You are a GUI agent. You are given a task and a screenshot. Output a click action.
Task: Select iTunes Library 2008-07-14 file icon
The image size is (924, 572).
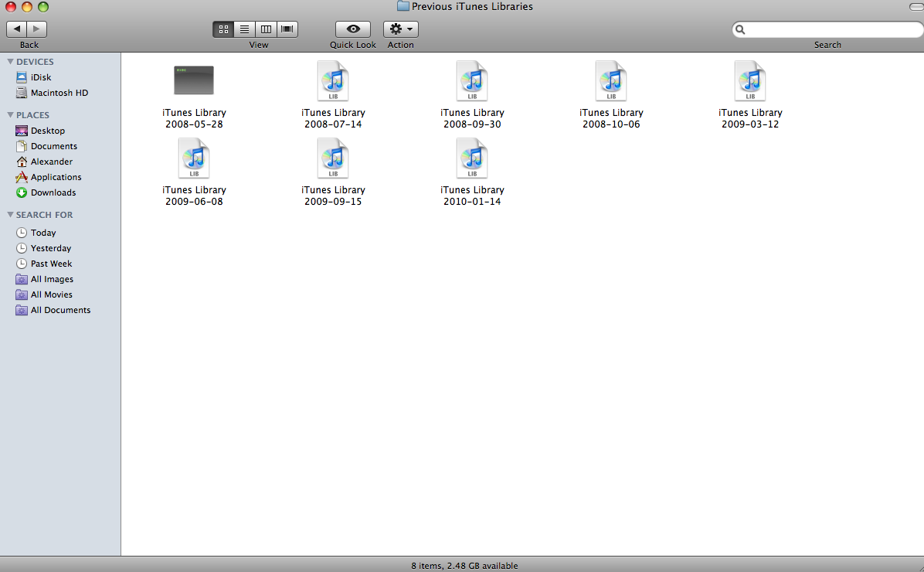333,81
